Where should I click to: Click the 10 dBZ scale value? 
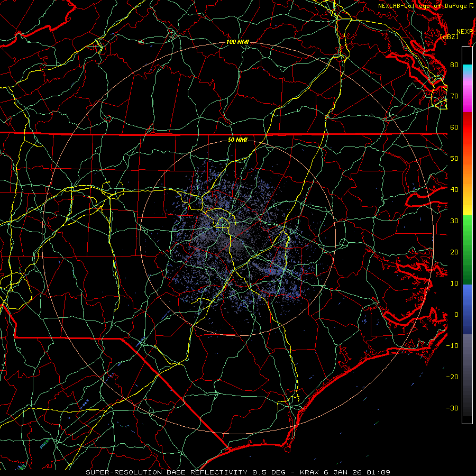click(x=454, y=283)
